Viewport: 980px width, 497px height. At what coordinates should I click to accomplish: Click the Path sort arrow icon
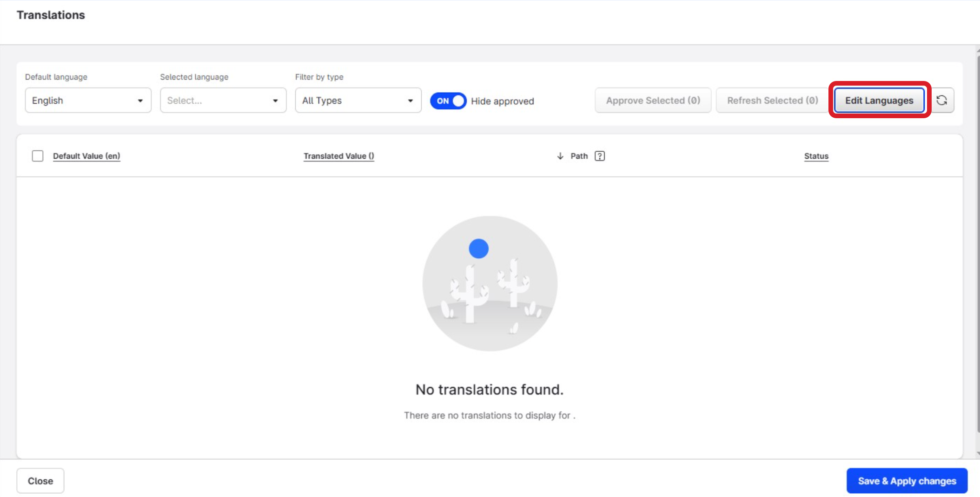[560, 156]
